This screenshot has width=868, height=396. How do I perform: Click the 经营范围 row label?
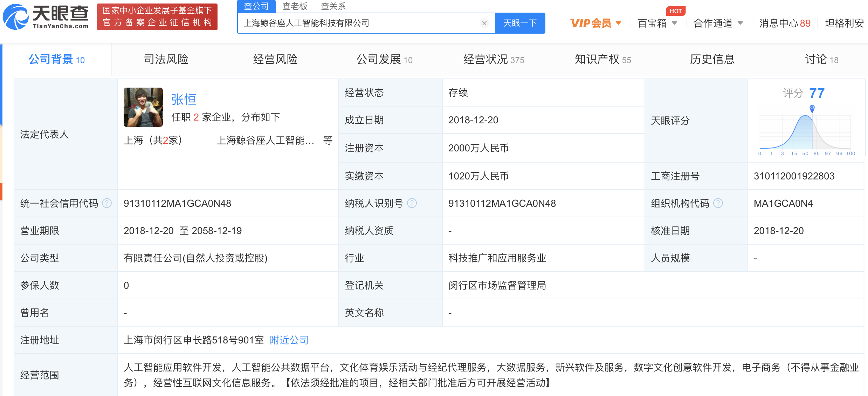point(40,375)
